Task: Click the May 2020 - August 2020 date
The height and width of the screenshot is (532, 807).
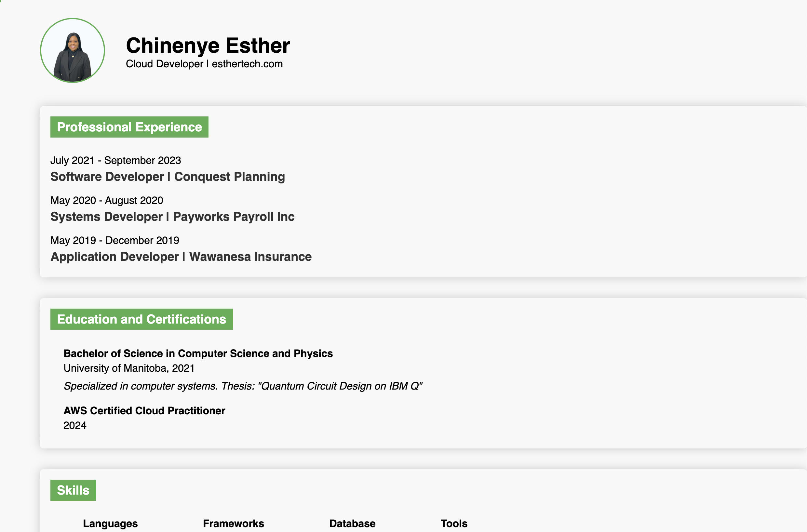Action: coord(107,200)
